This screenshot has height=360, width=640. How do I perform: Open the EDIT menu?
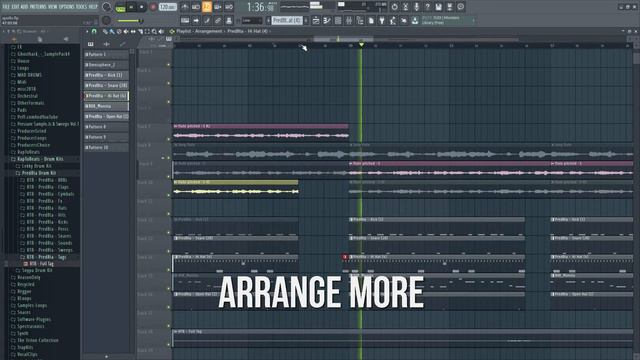(15, 7)
